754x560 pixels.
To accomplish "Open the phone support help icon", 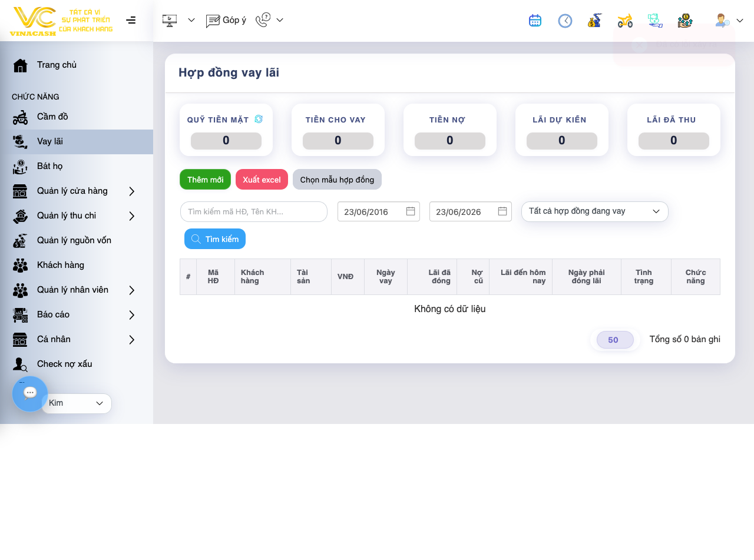I will coord(263,21).
